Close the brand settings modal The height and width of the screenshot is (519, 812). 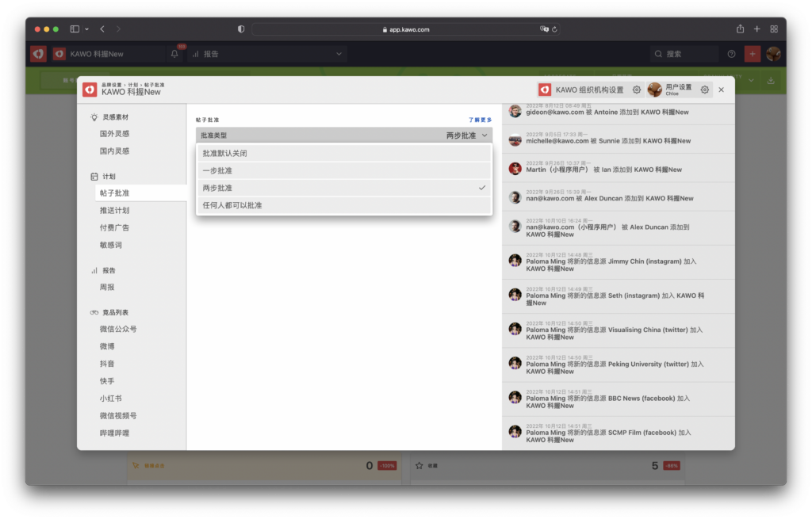721,90
